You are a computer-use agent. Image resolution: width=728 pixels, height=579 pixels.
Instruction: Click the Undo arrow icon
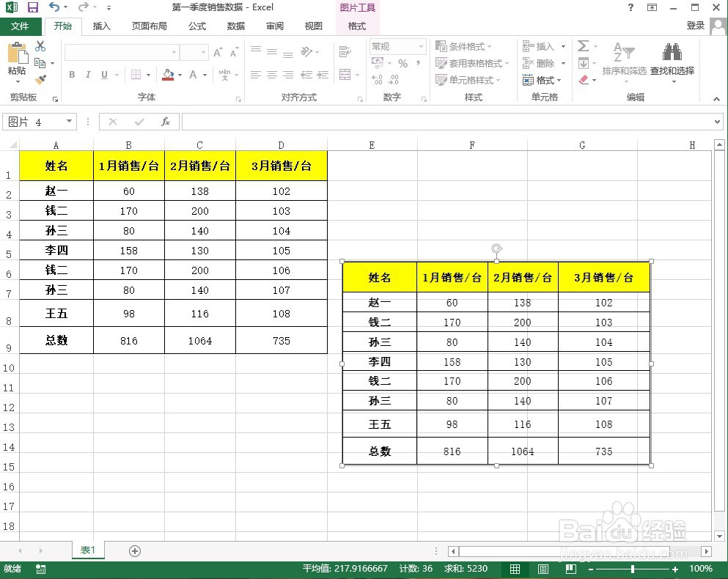54,7
